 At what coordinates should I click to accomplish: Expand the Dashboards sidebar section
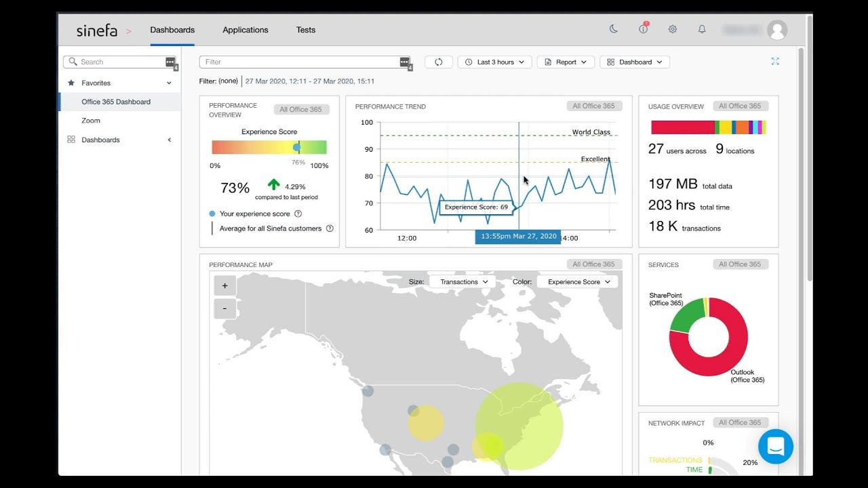pos(169,140)
